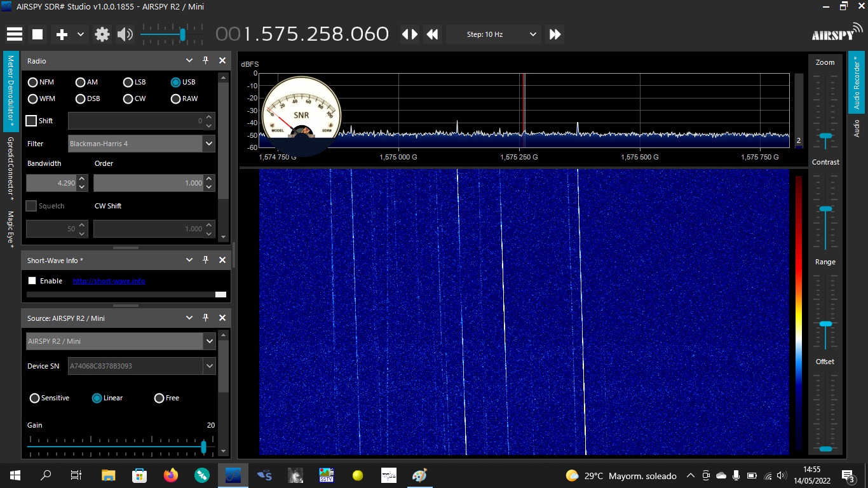Open the short-wave.info link

coord(109,281)
